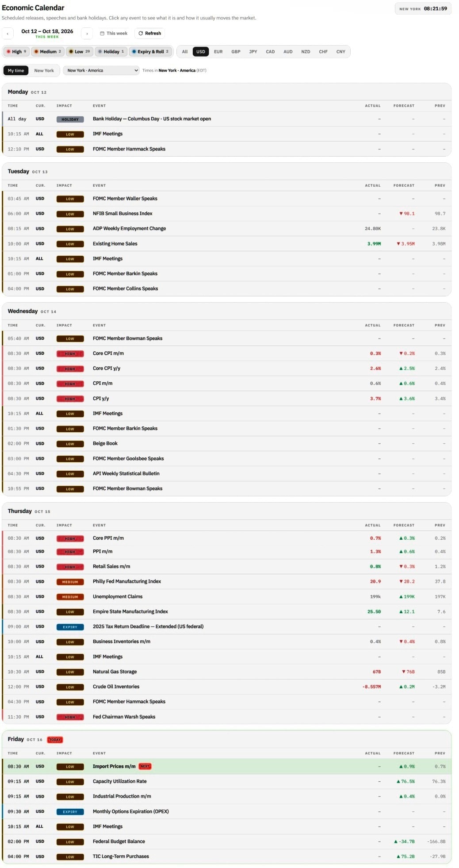The height and width of the screenshot is (868, 459).
Task: Click the HIGH badge on Core CPI m/m
Action: click(x=70, y=354)
